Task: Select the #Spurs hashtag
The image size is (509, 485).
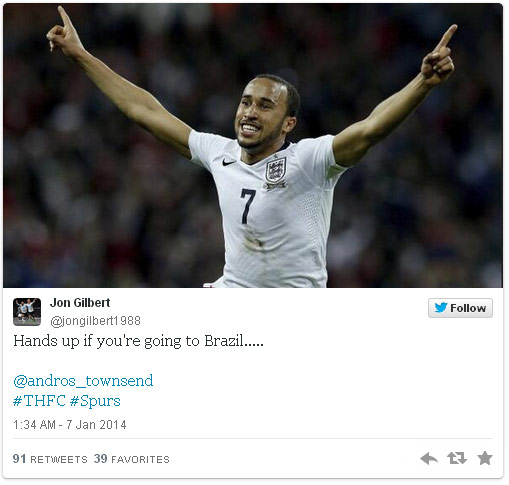Action: [95, 401]
